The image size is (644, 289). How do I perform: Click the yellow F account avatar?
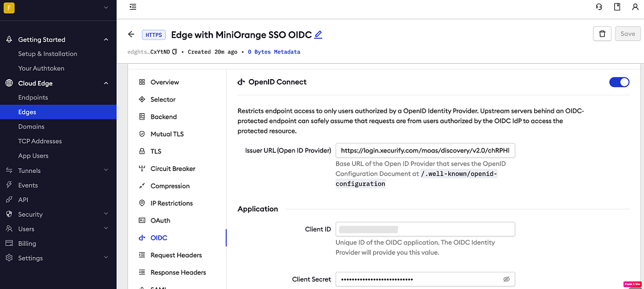[9, 8]
